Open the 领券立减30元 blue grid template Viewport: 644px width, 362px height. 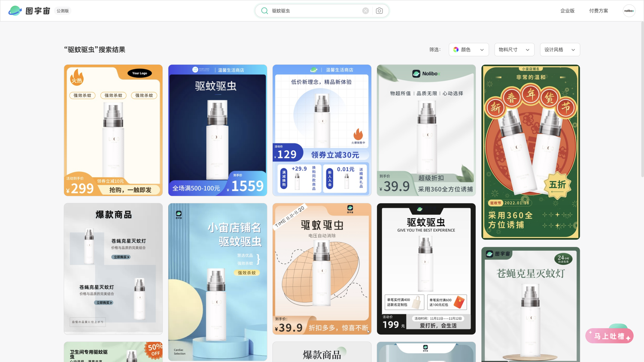322,130
